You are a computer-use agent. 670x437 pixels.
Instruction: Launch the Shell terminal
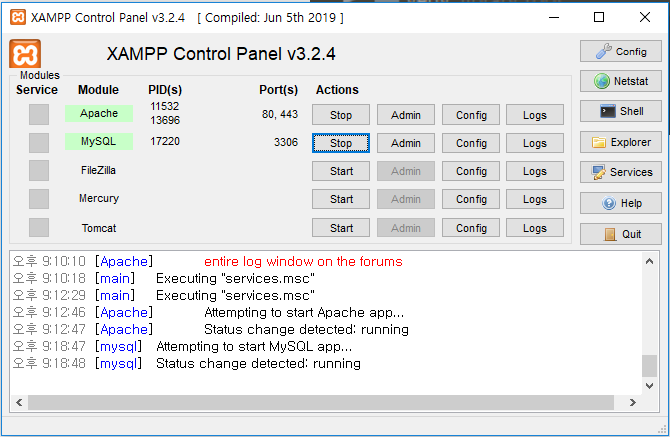click(x=620, y=111)
